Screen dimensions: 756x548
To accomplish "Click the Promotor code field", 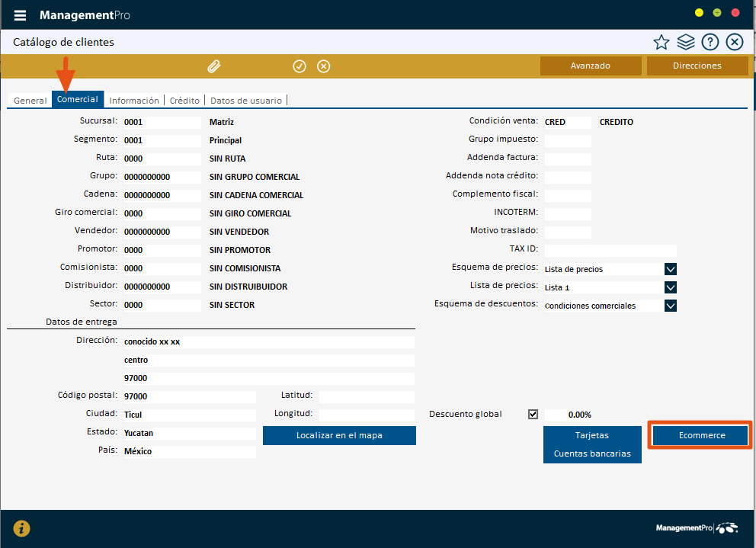I will click(162, 250).
